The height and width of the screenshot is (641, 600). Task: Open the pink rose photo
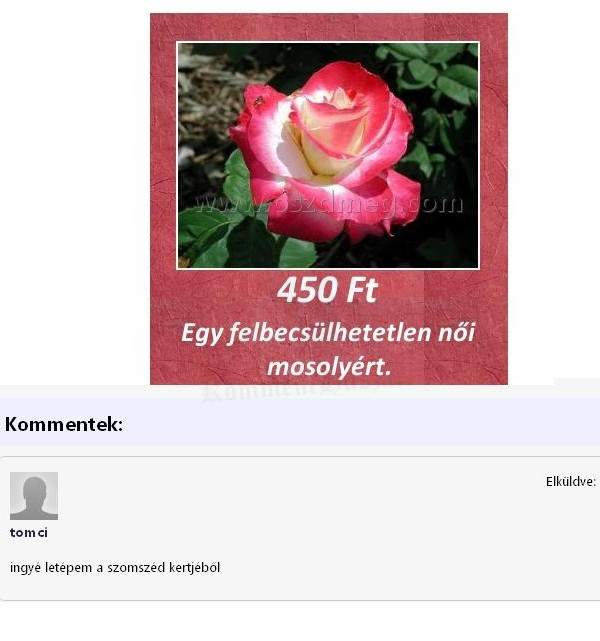point(328,155)
